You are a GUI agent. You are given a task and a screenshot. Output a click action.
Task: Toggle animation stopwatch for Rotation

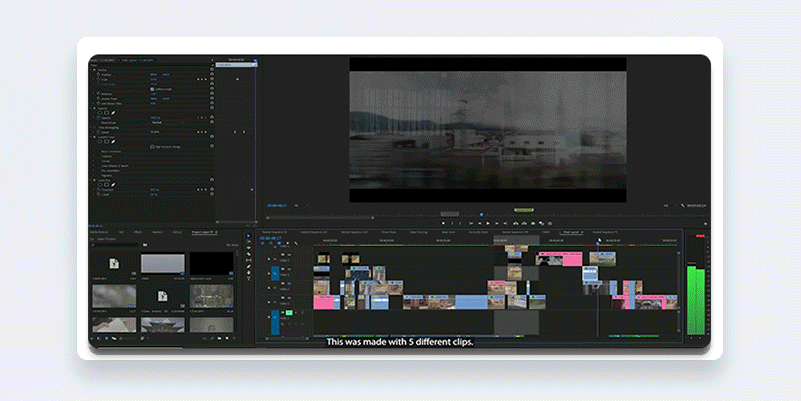pyautogui.click(x=99, y=93)
